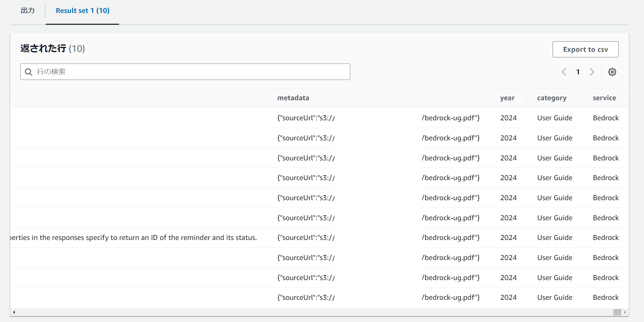Sort by the year column header
Image resolution: width=644 pixels, height=322 pixels.
(507, 98)
